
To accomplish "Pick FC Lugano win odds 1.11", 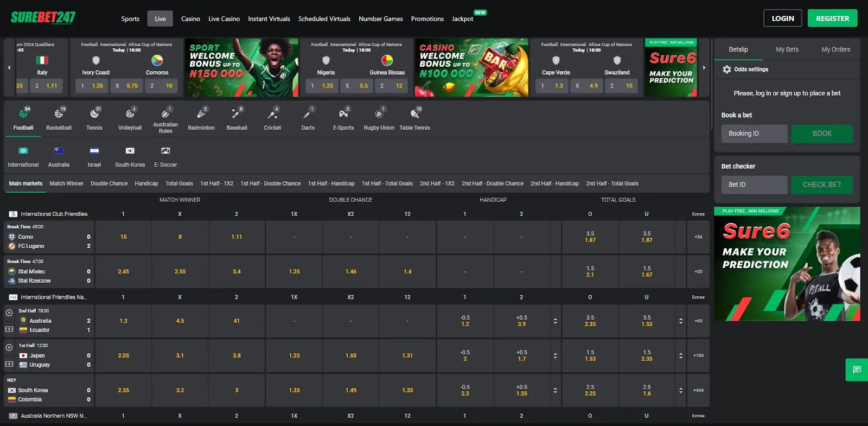I will 237,237.
